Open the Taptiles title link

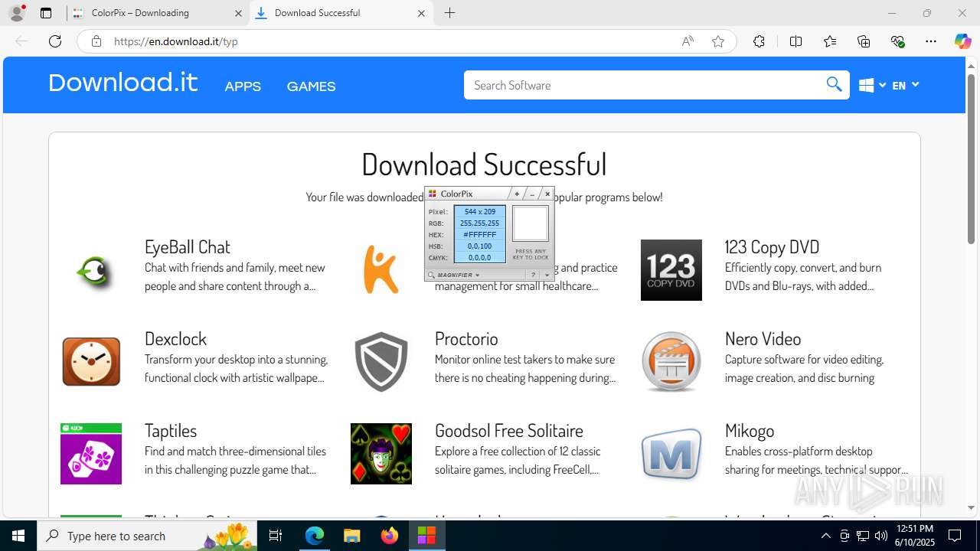(x=171, y=430)
